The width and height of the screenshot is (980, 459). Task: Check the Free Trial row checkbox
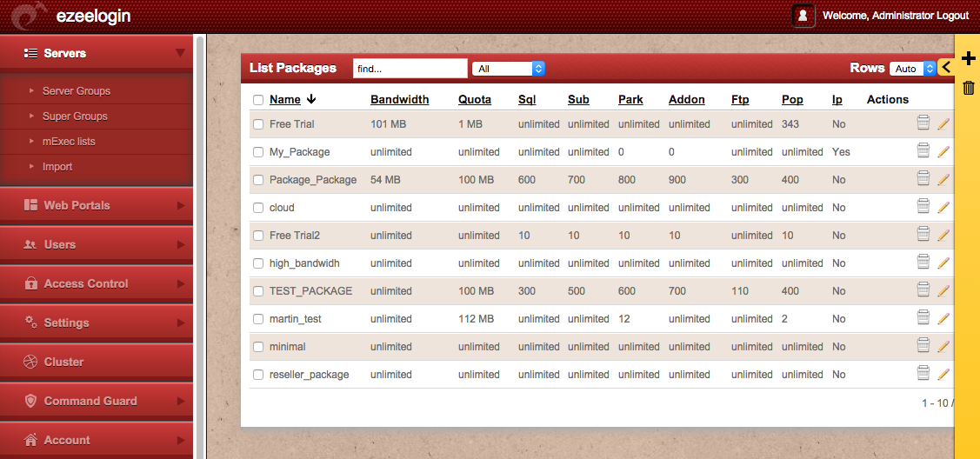pyautogui.click(x=258, y=124)
